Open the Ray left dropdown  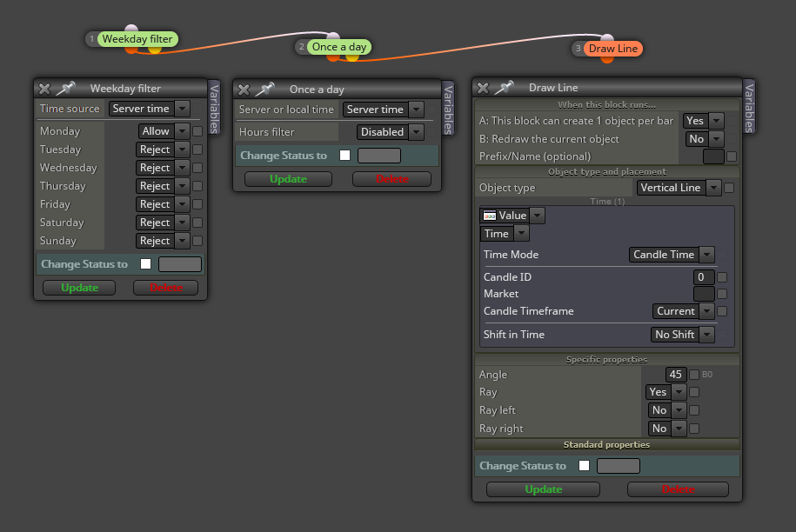[x=667, y=410]
